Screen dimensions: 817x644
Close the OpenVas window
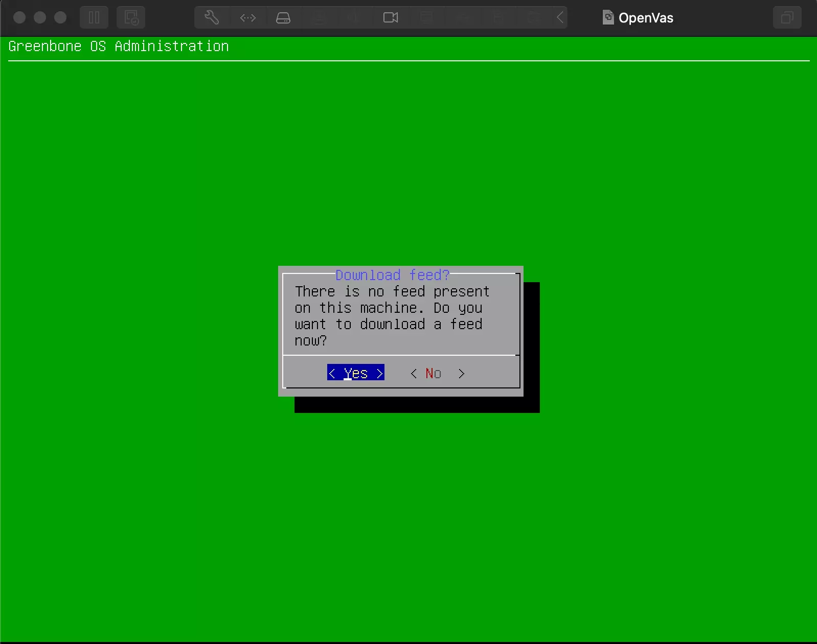19,18
